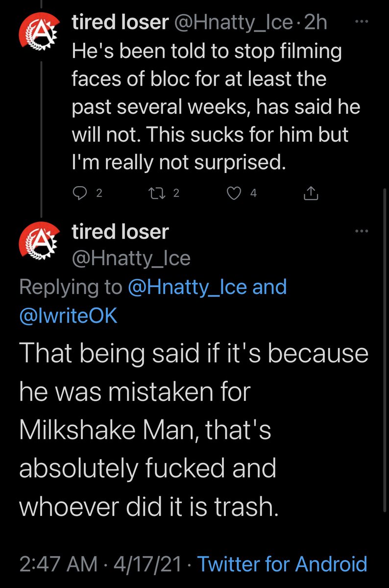Like the first tweet with the heart icon
Image resolution: width=389 pixels, height=588 pixels.
pyautogui.click(x=235, y=194)
